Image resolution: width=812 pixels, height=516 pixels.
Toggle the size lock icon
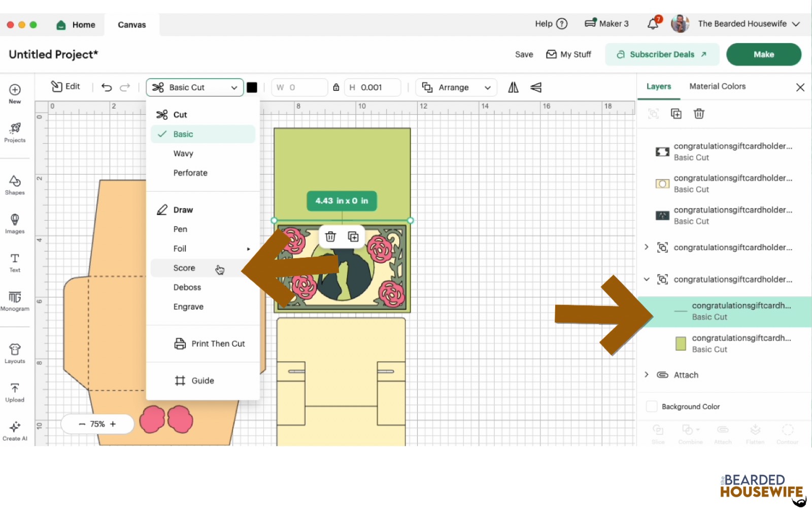tap(336, 87)
